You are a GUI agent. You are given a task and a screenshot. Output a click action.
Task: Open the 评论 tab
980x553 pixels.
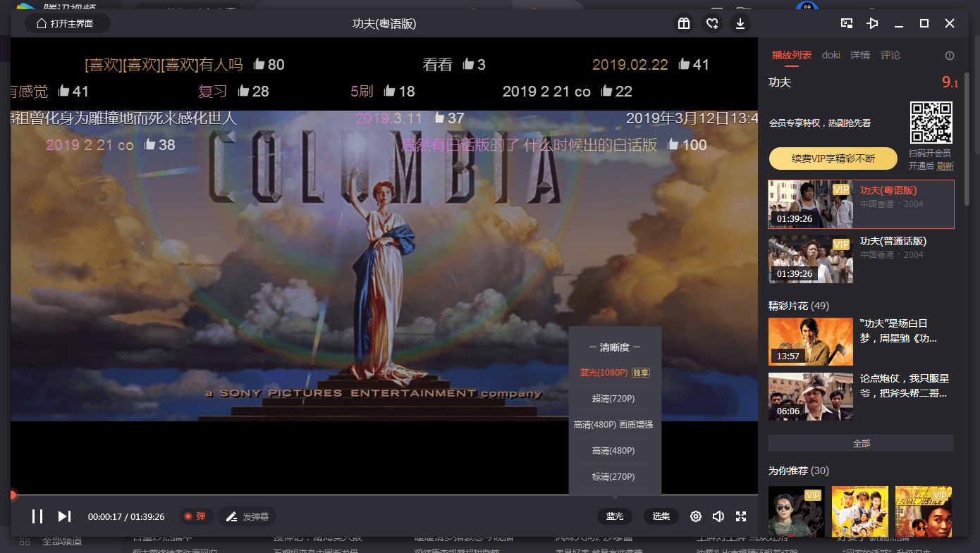(x=890, y=55)
